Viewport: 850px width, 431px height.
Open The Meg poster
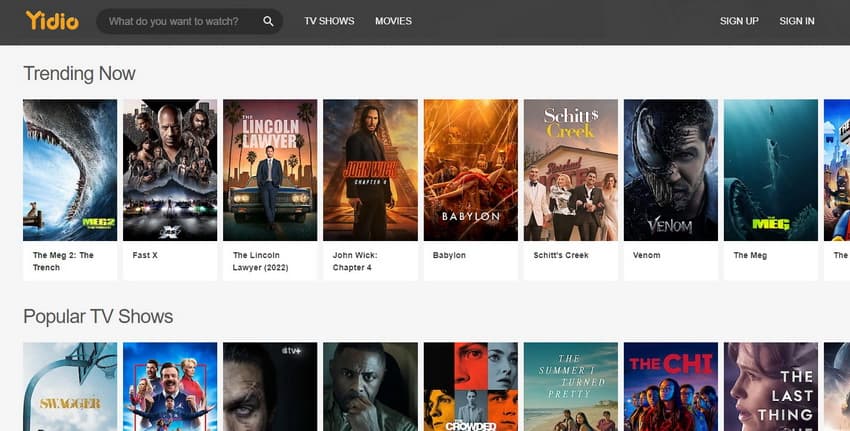(x=771, y=170)
